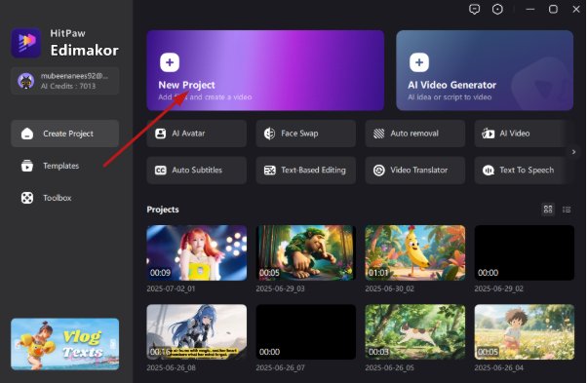Switch projects to grid view
Viewport: 588px width, 383px height.
coord(548,210)
